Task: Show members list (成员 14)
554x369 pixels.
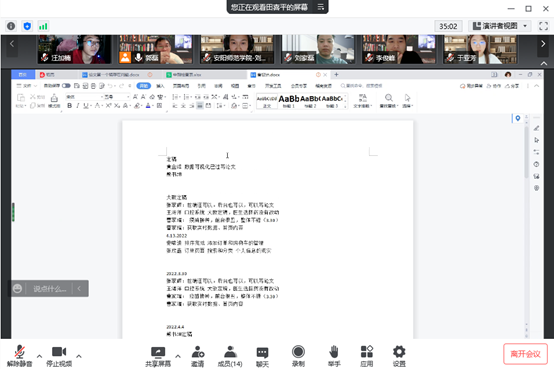Action: [x=230, y=356]
